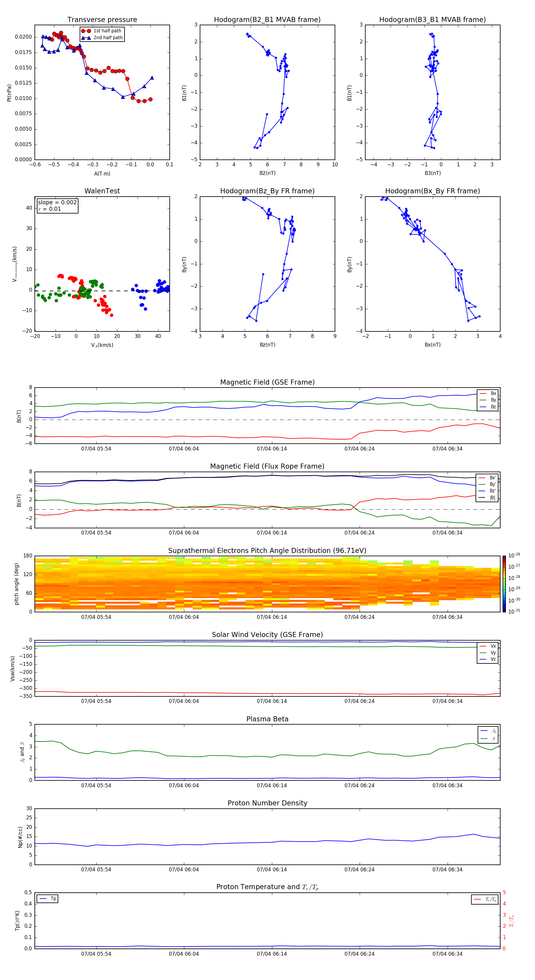Click the 'A(T·m)' x-axis label
The image size is (535, 980).
tap(102, 174)
